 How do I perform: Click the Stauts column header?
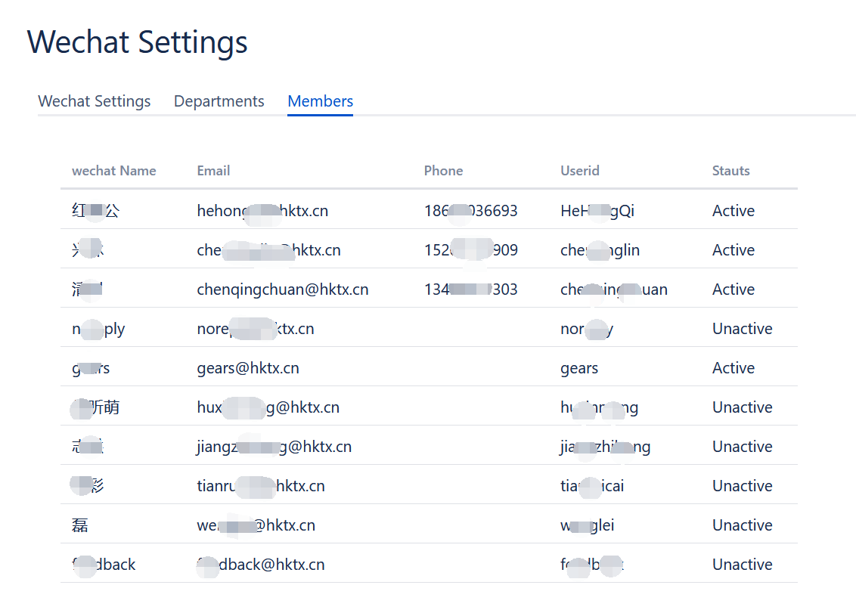click(730, 171)
